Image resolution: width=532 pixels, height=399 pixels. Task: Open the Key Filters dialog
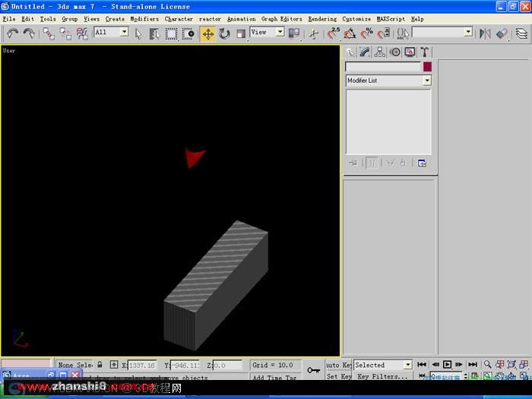point(382,376)
